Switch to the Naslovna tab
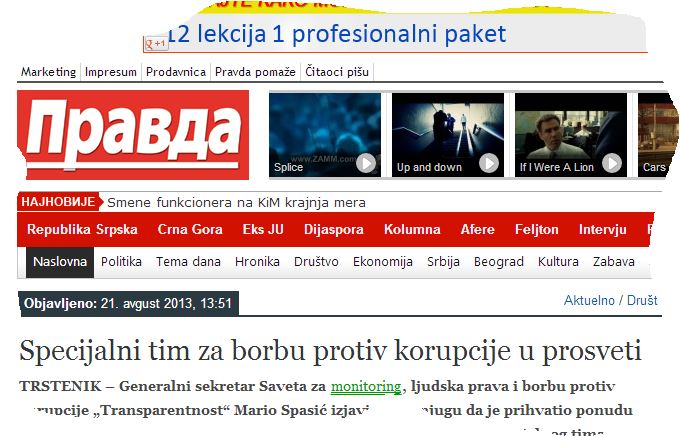 click(x=60, y=262)
